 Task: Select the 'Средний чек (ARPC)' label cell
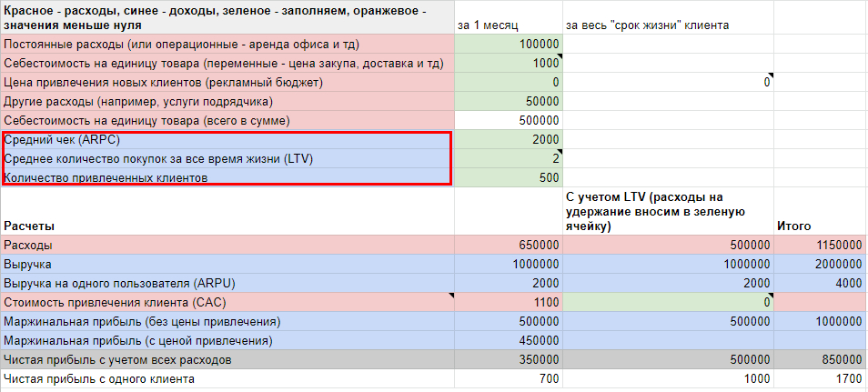[x=227, y=139]
